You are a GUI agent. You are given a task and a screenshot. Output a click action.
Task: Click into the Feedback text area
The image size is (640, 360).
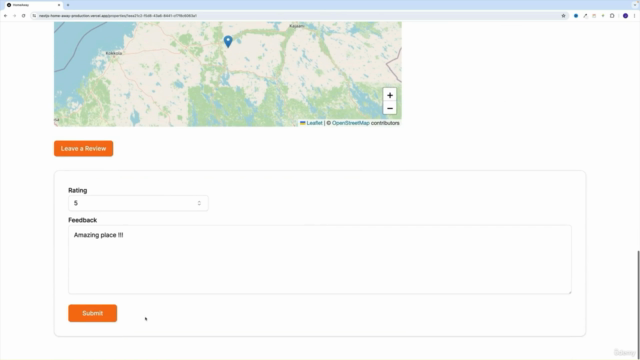coord(320,260)
